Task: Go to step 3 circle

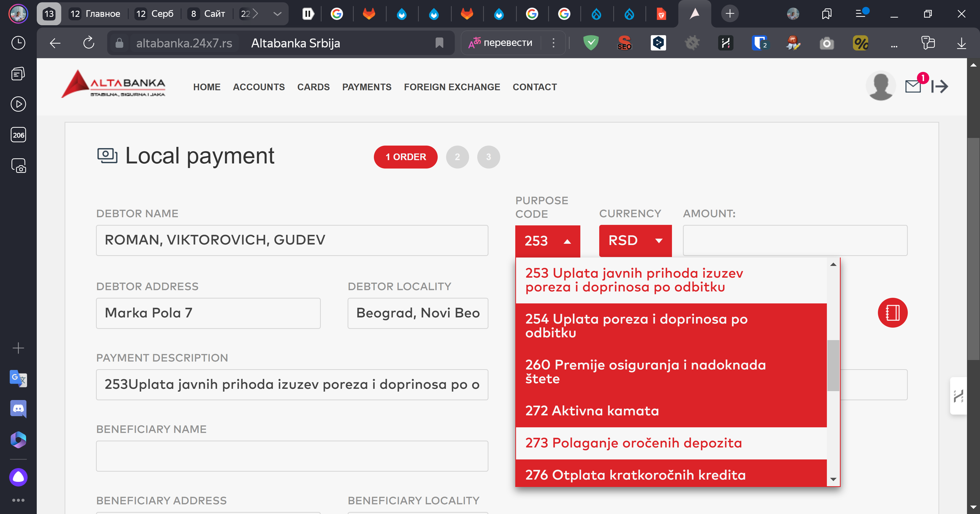Action: (488, 157)
